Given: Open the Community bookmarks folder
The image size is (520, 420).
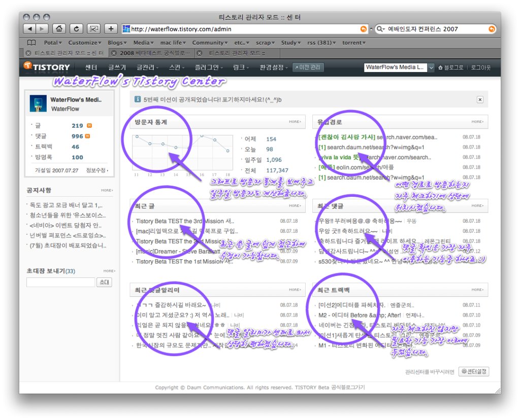Looking at the screenshot, I should pos(210,43).
